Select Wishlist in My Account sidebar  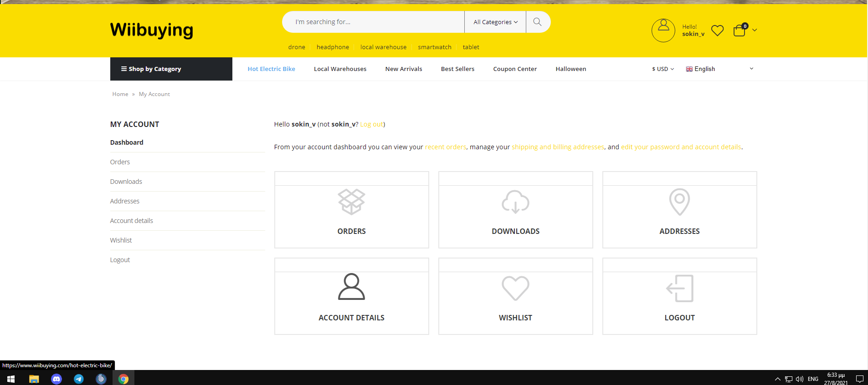[121, 240]
